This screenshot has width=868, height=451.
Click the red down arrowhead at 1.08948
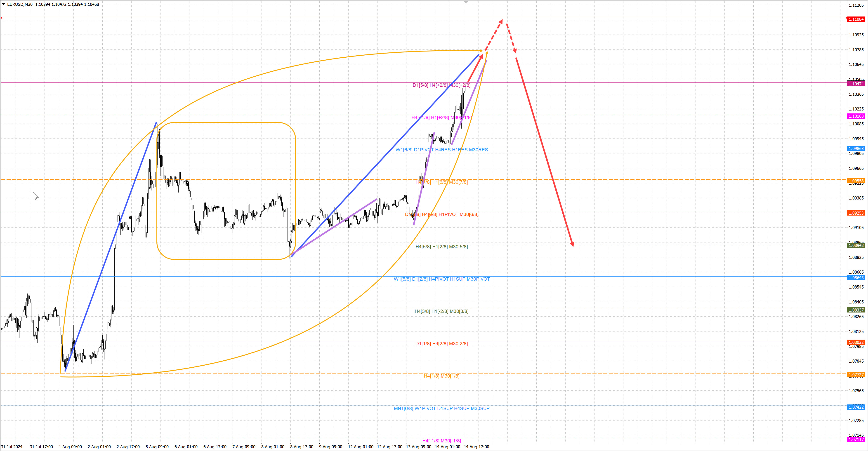pyautogui.click(x=572, y=244)
